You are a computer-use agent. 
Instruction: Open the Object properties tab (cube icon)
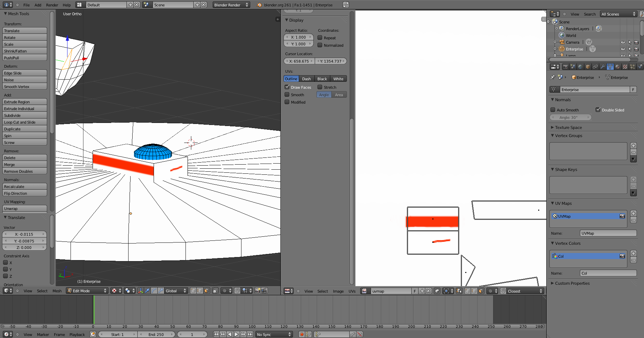tap(588, 67)
